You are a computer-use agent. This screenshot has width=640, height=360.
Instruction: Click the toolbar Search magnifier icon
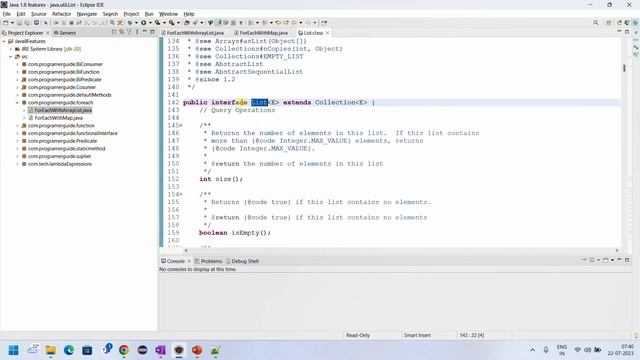coord(596,23)
